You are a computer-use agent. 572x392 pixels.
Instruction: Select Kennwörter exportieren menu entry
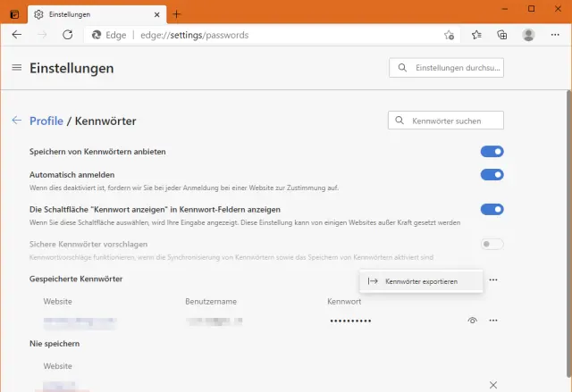click(421, 281)
